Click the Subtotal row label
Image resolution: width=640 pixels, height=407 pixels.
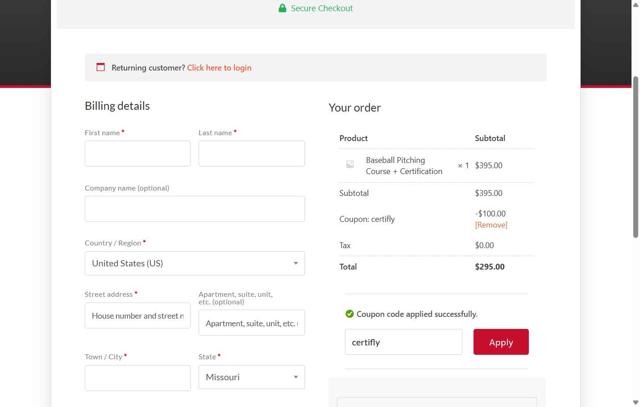353,193
